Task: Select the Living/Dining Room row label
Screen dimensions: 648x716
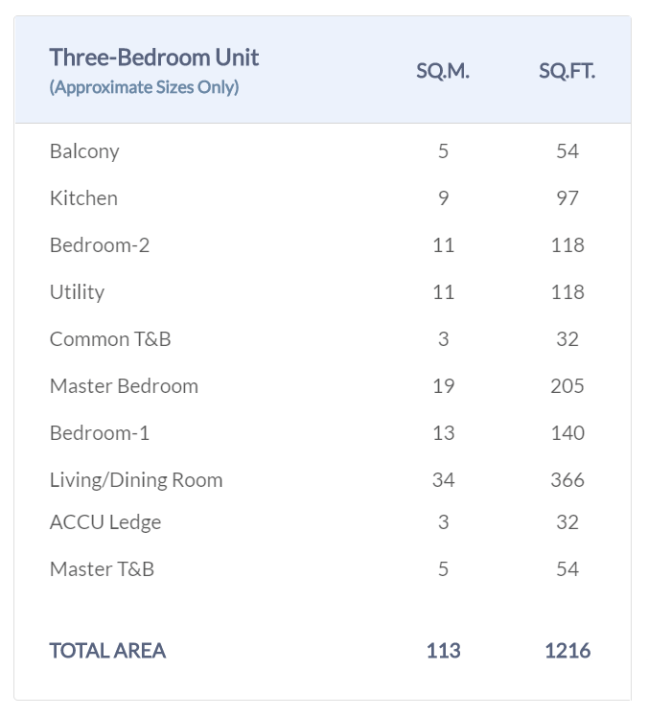Action: click(136, 480)
